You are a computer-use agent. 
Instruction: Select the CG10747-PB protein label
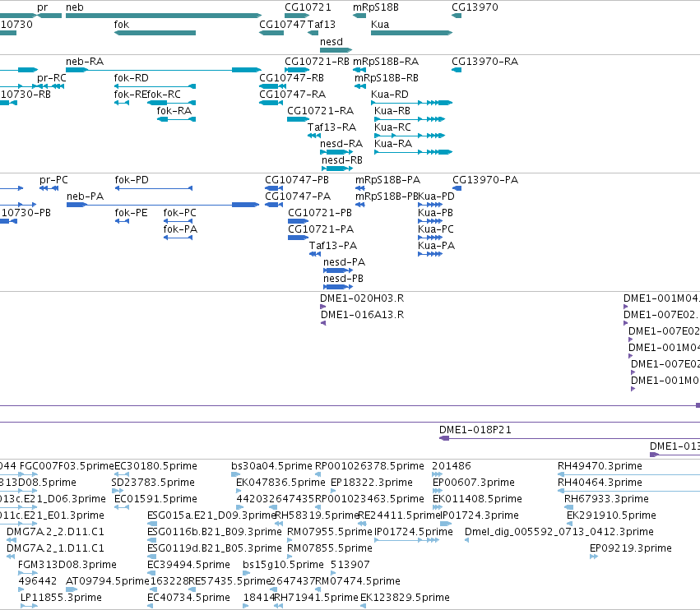click(x=297, y=180)
